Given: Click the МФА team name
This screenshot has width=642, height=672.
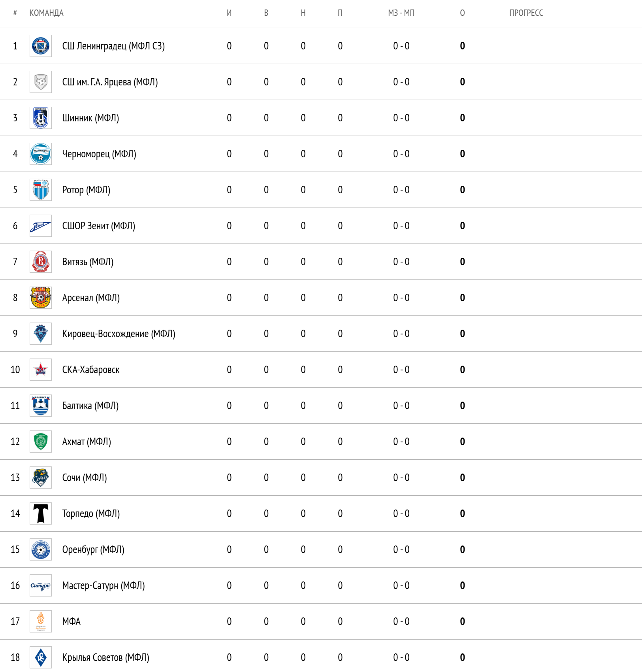Looking at the screenshot, I should [72, 621].
